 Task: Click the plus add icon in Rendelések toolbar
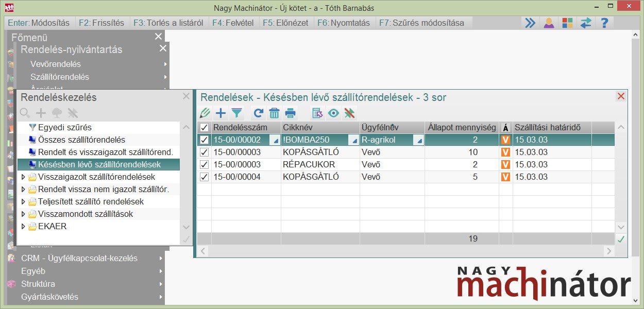coord(221,113)
